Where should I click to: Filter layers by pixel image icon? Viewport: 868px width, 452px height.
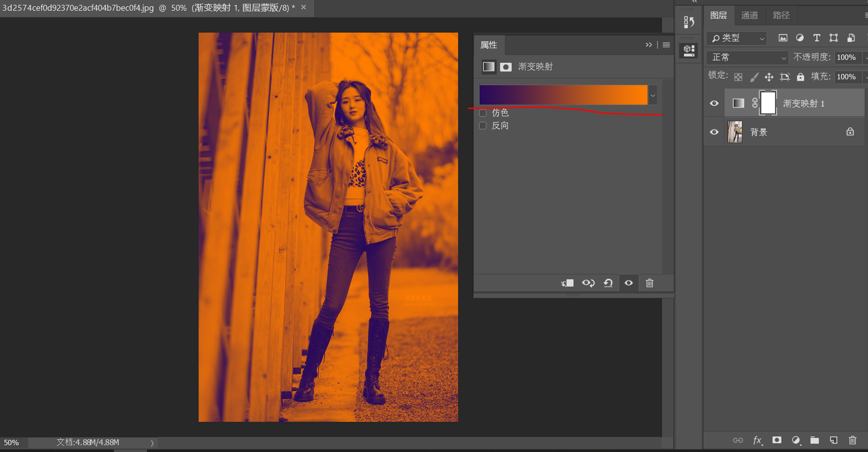[783, 38]
